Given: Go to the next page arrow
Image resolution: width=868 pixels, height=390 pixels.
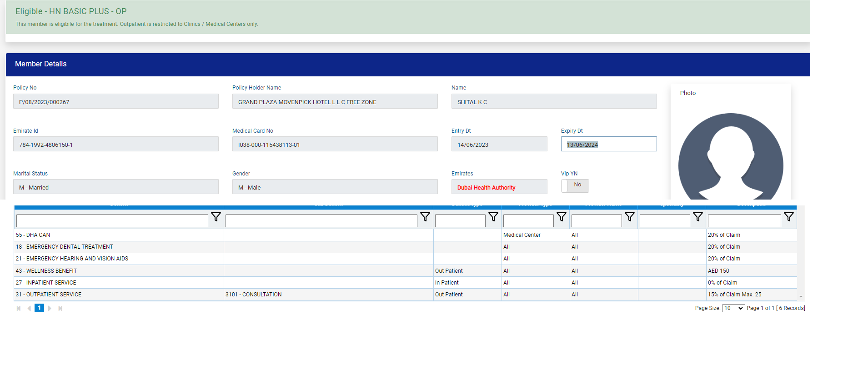Looking at the screenshot, I should point(50,308).
